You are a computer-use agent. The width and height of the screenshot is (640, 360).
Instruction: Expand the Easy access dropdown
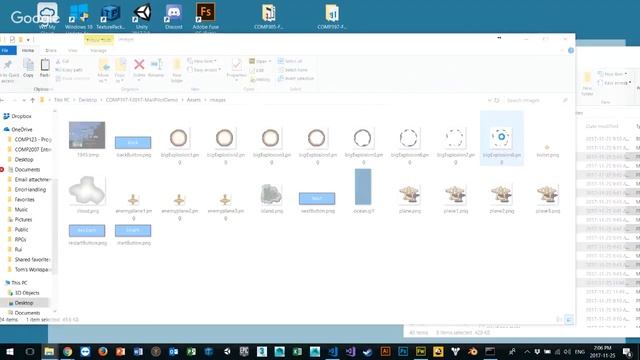pos(204,70)
